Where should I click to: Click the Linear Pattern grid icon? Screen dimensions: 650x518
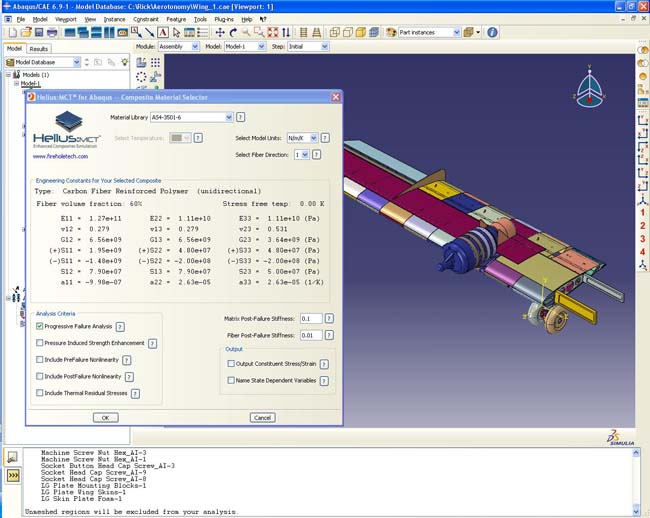coord(155,63)
